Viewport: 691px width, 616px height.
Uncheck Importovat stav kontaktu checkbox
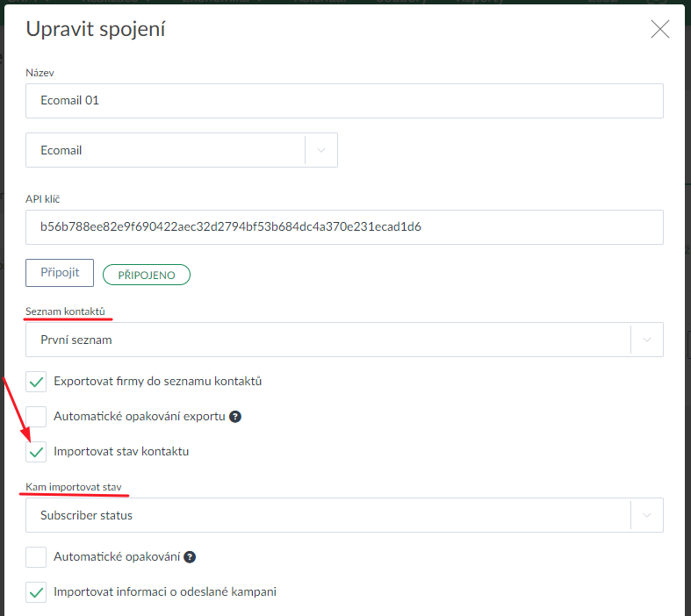coord(36,452)
